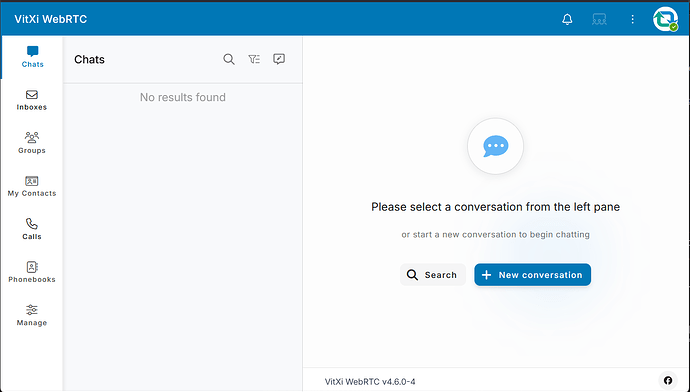Viewport: 690px width, 392px height.
Task: Click the compose new chat icon
Action: click(279, 59)
